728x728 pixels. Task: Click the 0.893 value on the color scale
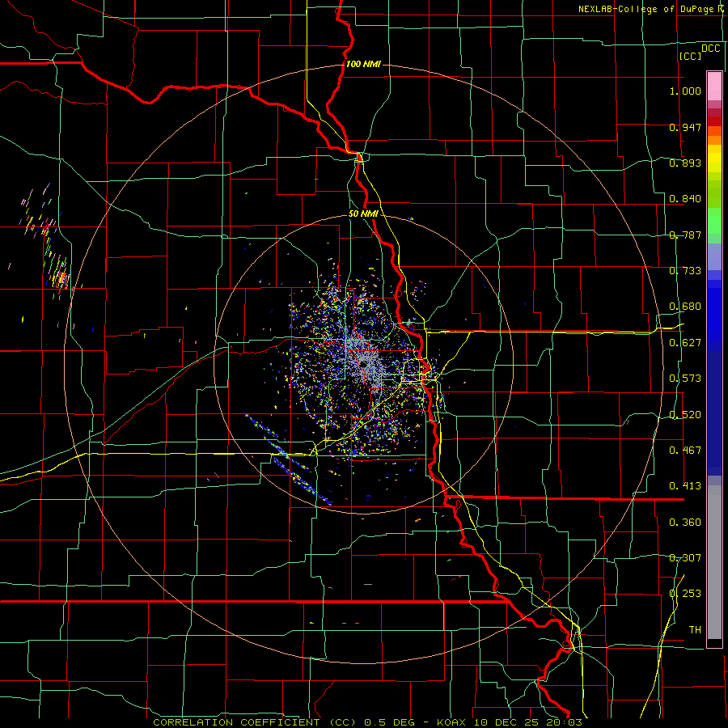[685, 163]
